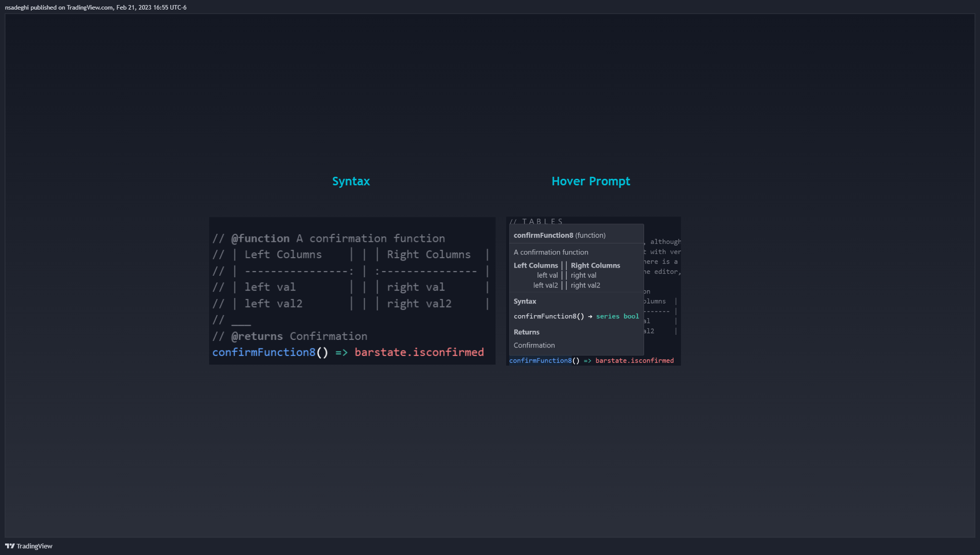
Task: Click 'barstate.isconfirmed' below the hover tooltip
Action: tap(634, 361)
